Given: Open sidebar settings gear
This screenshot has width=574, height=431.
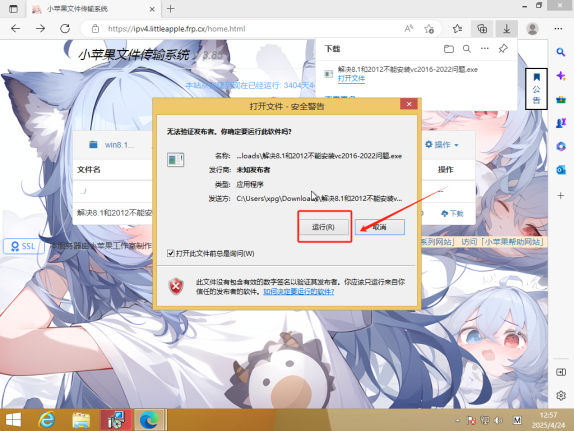Looking at the screenshot, I should point(561,396).
